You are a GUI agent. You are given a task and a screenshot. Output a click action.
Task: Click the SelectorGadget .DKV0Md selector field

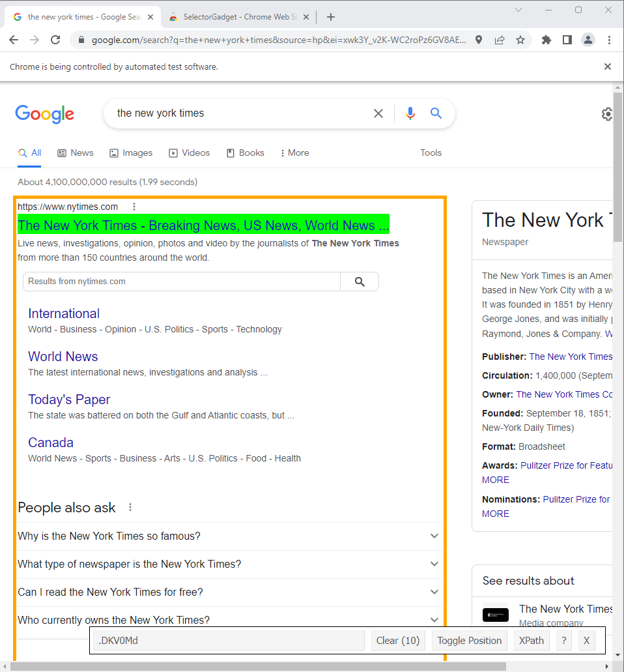tap(229, 640)
